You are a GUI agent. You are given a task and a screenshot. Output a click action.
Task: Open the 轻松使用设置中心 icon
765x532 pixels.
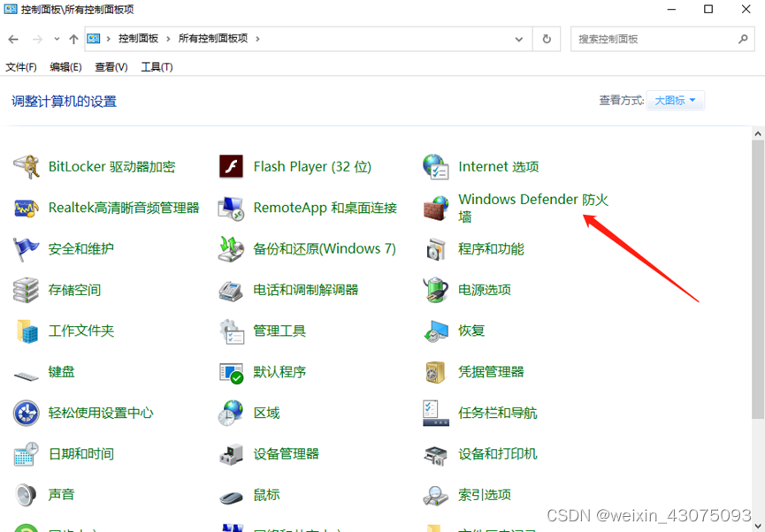click(26, 413)
